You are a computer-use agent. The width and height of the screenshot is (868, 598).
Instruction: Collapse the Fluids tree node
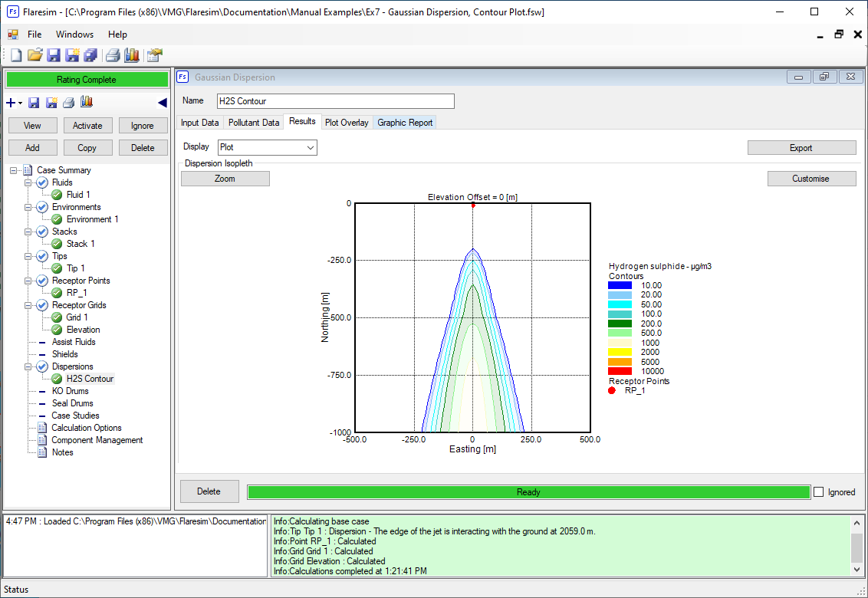(28, 182)
